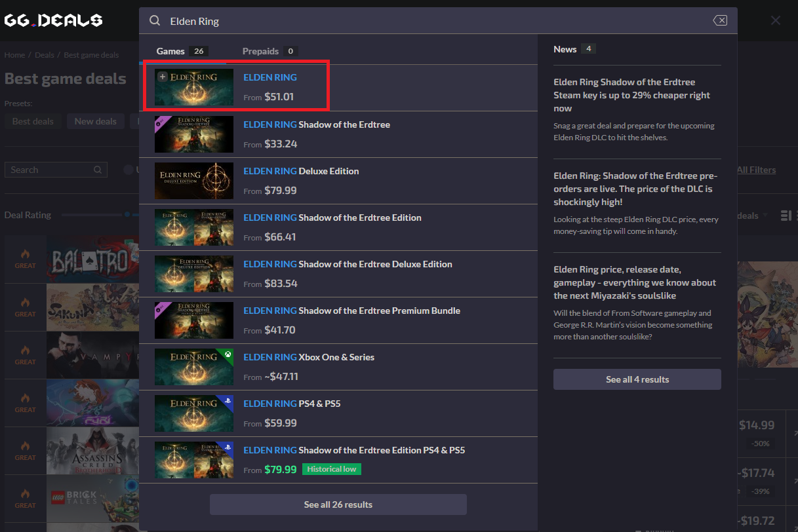Adjust the Deal Rating slider handle
The image size is (798, 532).
click(127, 215)
